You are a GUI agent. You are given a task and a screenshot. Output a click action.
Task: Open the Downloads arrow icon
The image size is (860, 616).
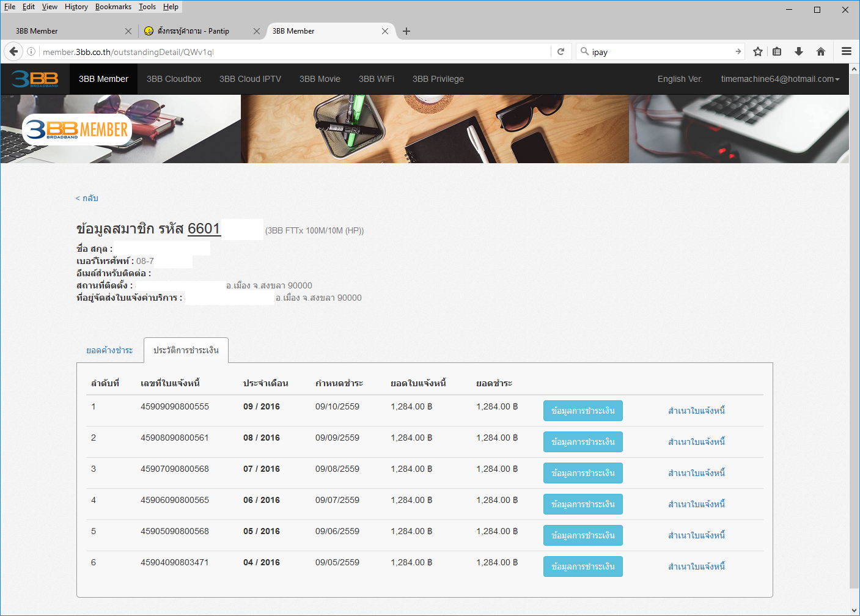pyautogui.click(x=799, y=52)
